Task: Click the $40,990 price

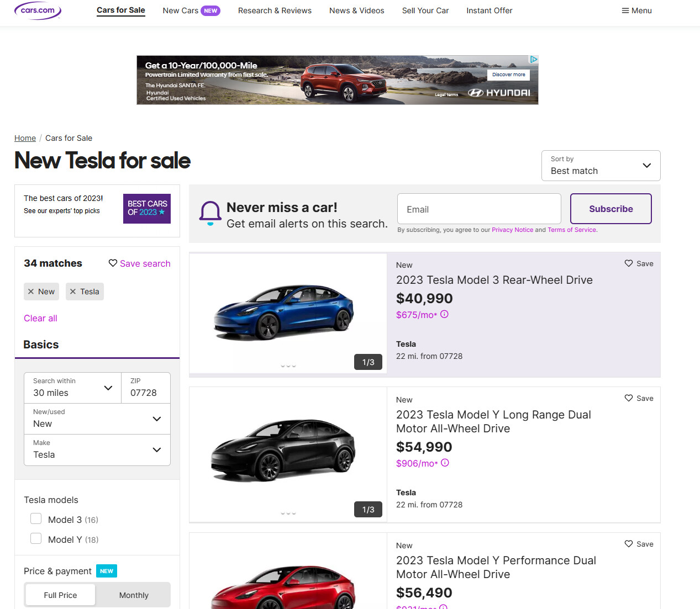Action: click(x=424, y=299)
